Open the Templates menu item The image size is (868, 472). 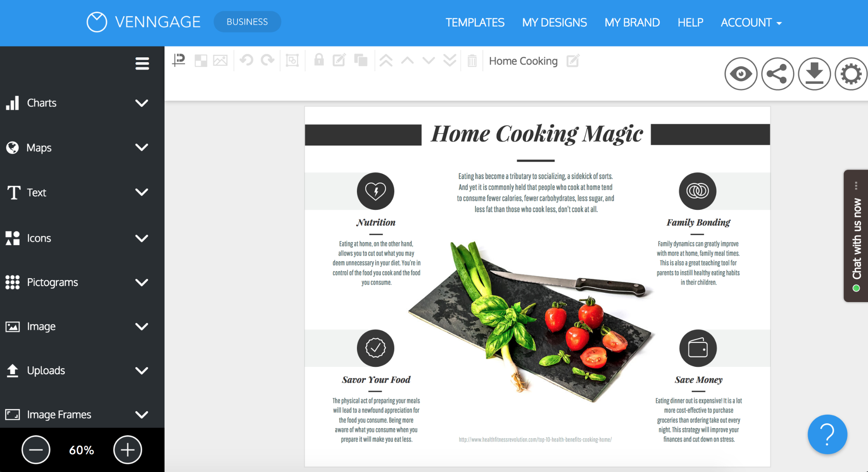tap(475, 23)
